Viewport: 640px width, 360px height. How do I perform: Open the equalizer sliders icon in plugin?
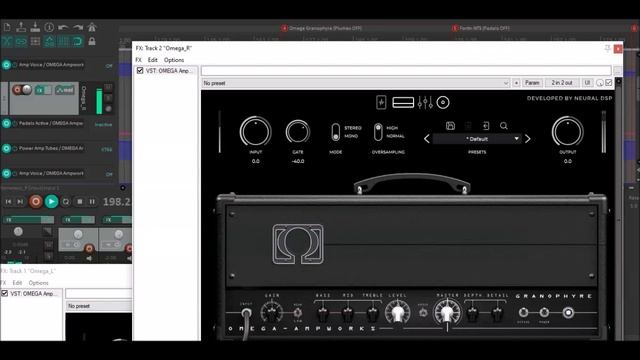[x=425, y=102]
